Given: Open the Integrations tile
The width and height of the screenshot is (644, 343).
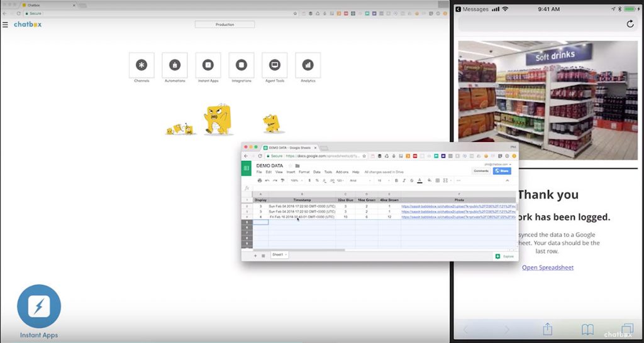Looking at the screenshot, I should [241, 65].
